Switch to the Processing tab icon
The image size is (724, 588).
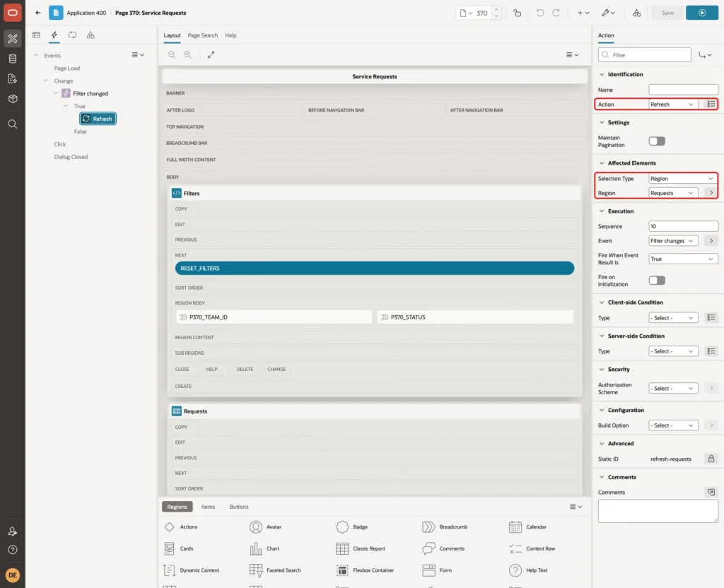(x=73, y=35)
